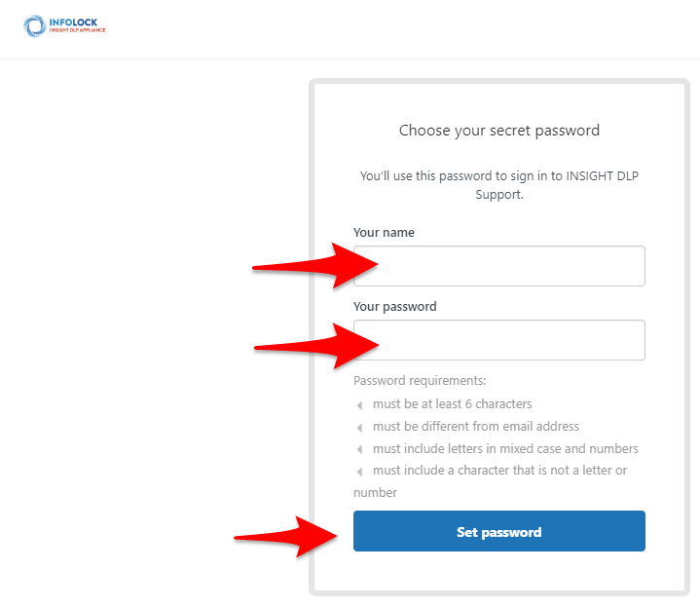Click arrow icon beside 'mixed case and numbers'
The image size is (700, 608).
(360, 449)
